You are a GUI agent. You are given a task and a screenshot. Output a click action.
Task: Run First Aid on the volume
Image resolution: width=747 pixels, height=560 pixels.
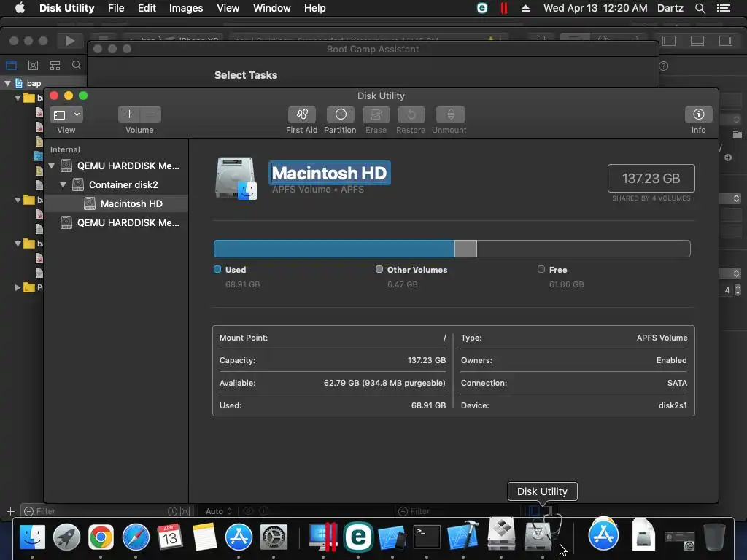click(x=301, y=114)
